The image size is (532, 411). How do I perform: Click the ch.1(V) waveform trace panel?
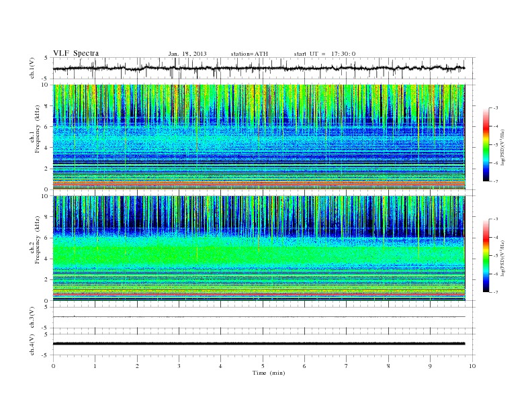click(x=264, y=68)
